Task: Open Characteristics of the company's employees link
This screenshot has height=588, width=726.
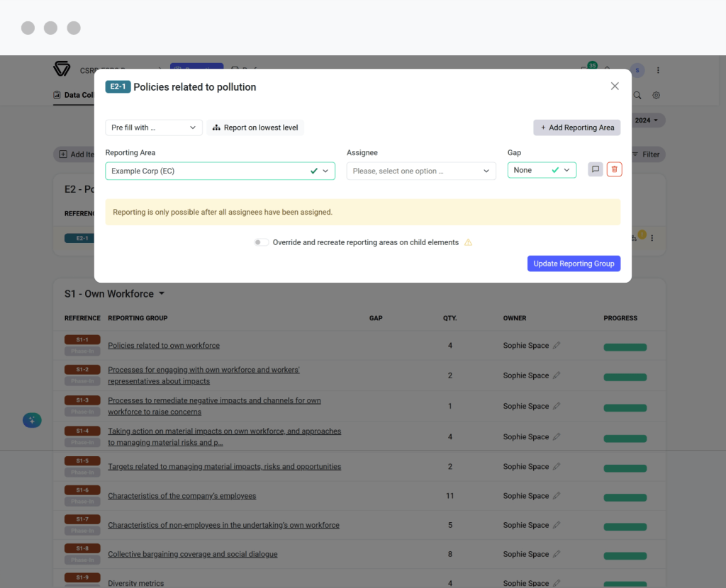Action: pyautogui.click(x=181, y=495)
